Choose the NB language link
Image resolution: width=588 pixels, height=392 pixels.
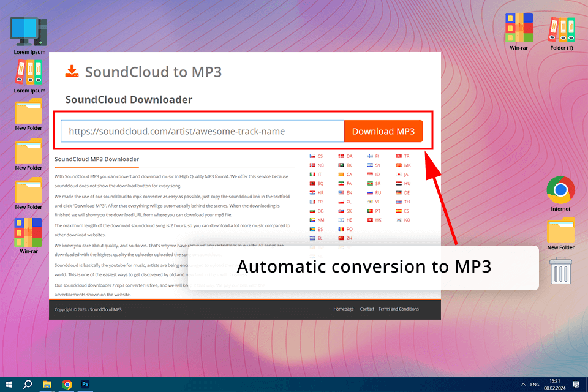320,165
